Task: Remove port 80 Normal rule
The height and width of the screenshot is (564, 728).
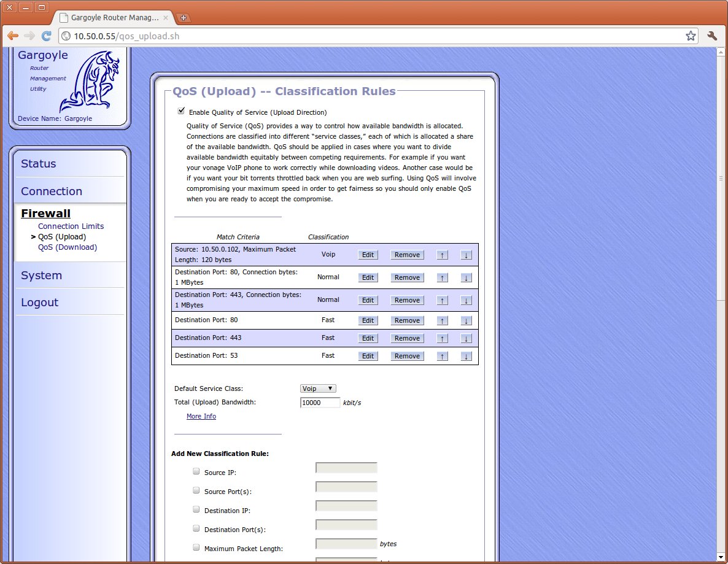Action: click(x=407, y=277)
